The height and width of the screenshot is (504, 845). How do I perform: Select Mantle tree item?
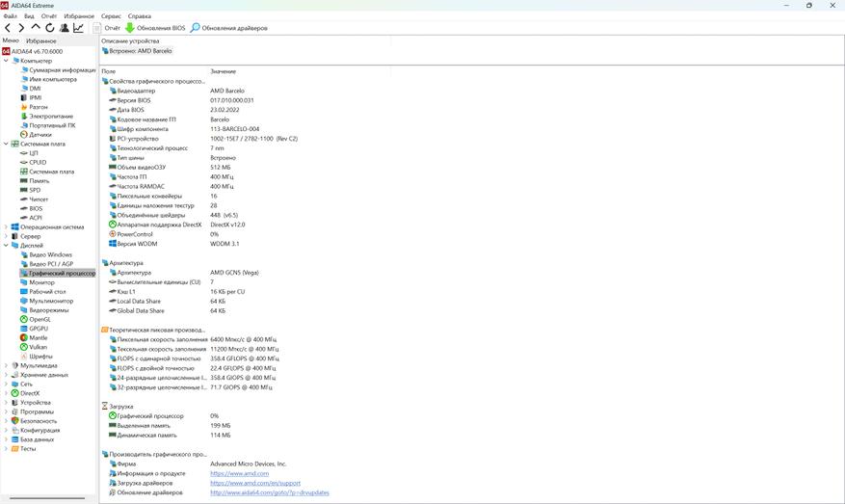pyautogui.click(x=34, y=337)
